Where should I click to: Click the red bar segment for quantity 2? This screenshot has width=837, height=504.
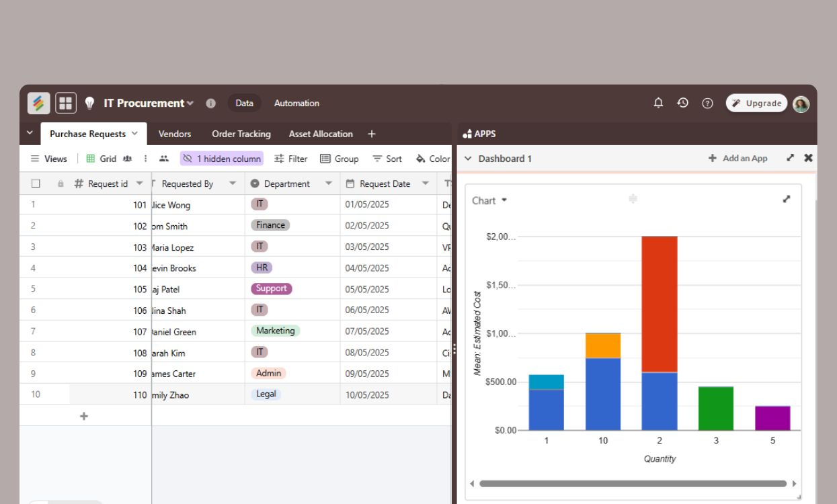click(x=660, y=304)
